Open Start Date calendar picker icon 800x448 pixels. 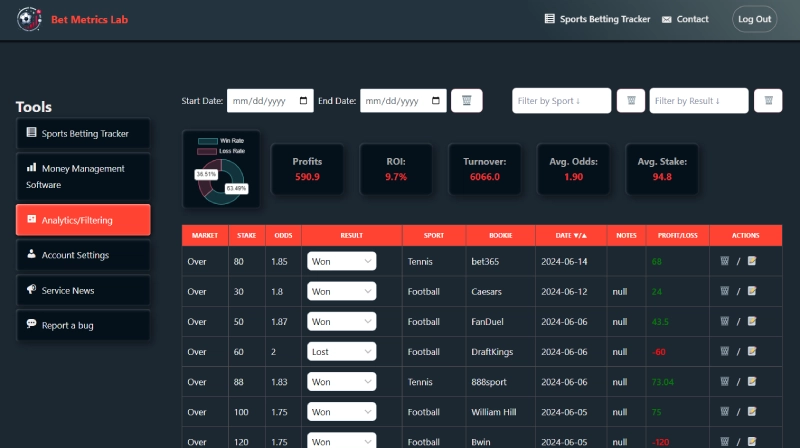click(x=303, y=101)
